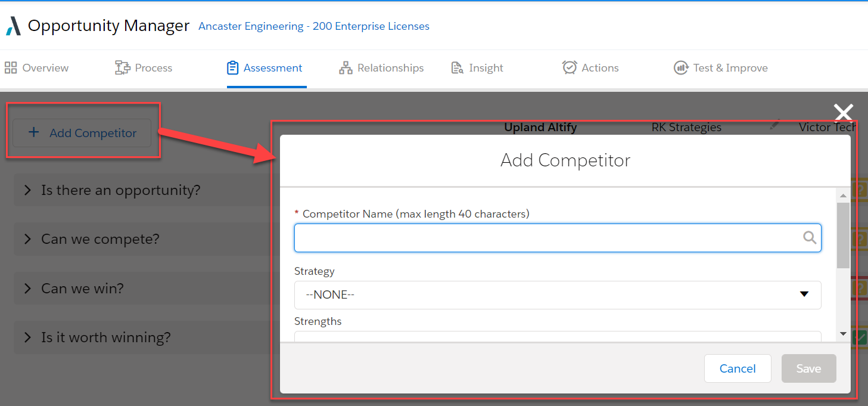
Task: Click the Insight document search icon
Action: click(x=457, y=68)
